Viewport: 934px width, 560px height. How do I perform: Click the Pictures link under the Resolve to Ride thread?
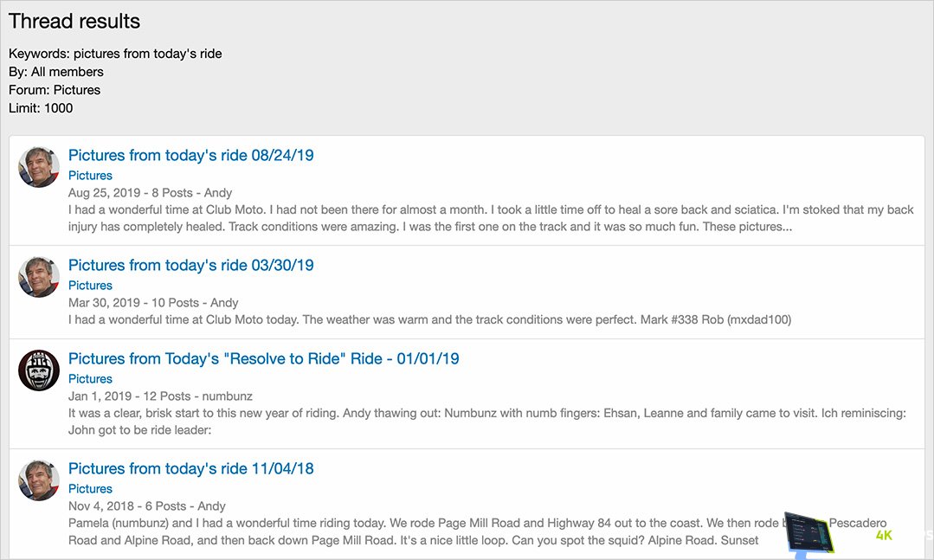pos(90,378)
